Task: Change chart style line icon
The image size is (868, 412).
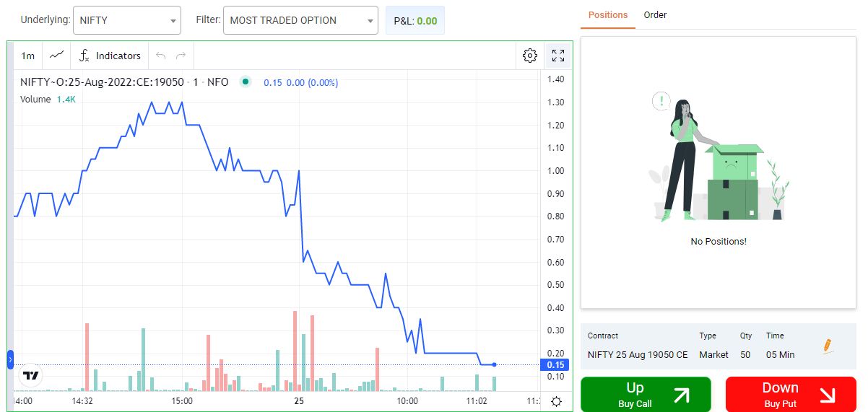Action: (x=56, y=56)
